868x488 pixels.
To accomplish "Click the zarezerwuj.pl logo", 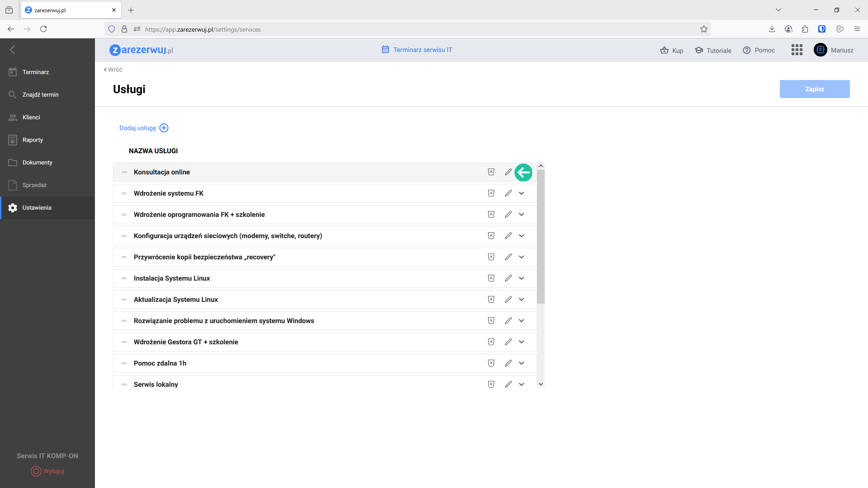I will pyautogui.click(x=141, y=50).
